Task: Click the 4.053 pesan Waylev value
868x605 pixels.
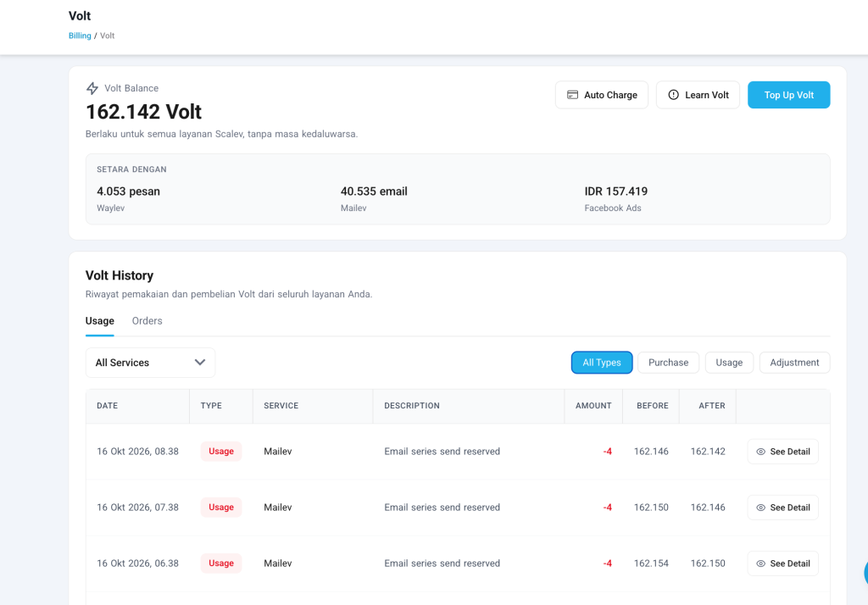Action: point(129,191)
